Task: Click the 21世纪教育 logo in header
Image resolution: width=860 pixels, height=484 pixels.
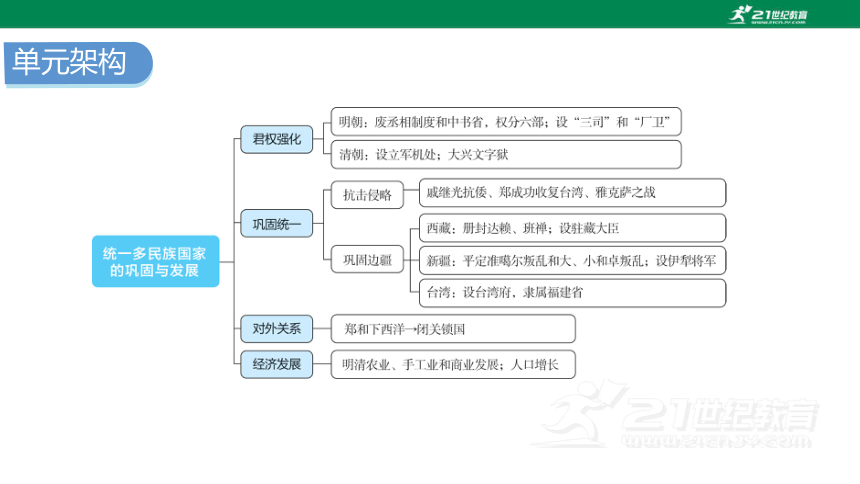Action: pyautogui.click(x=767, y=14)
